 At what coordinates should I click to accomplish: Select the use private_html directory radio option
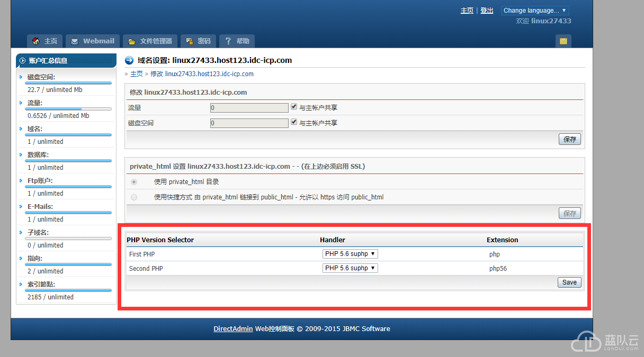tap(134, 182)
